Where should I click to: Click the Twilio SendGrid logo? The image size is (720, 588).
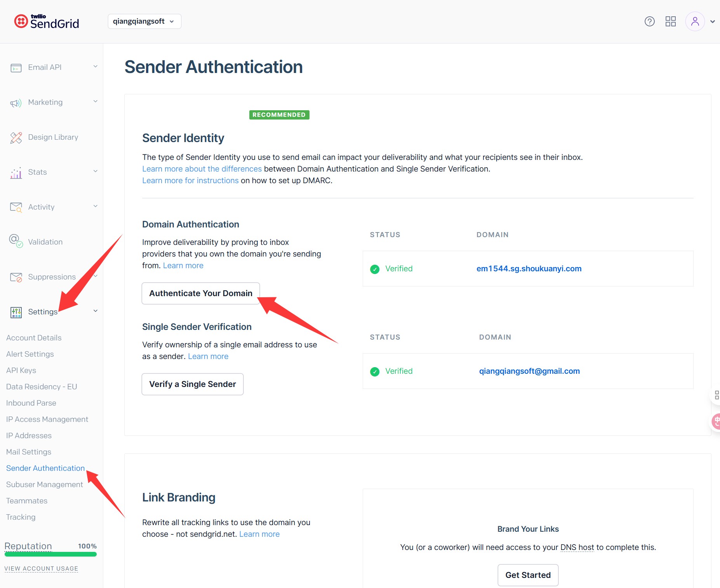click(x=47, y=21)
